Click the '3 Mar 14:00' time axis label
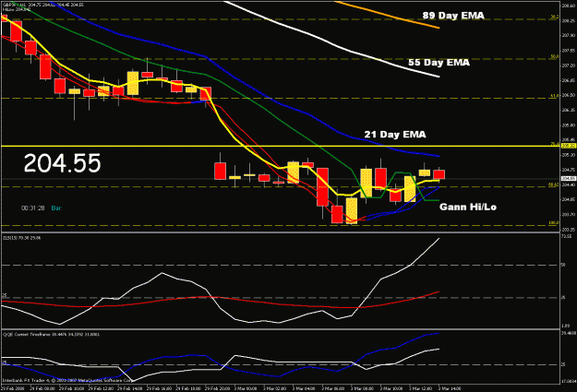This screenshot has width=577, height=392. 449,388
